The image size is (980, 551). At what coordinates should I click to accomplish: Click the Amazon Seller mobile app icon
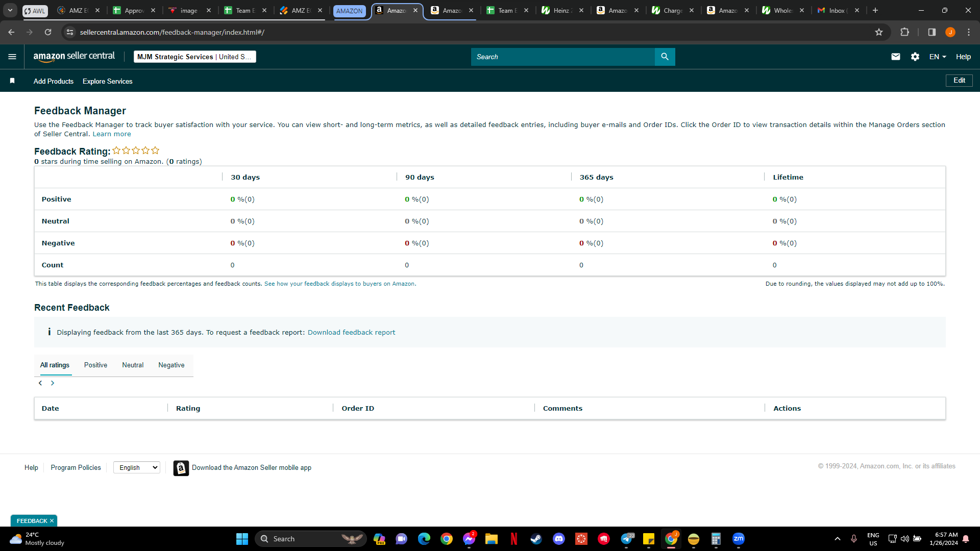[x=181, y=468]
